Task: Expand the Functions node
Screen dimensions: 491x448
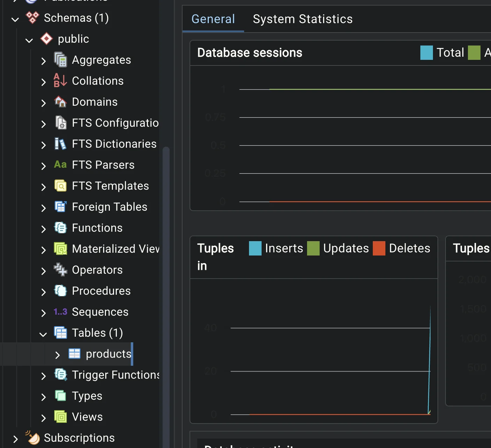Action: pyautogui.click(x=43, y=229)
